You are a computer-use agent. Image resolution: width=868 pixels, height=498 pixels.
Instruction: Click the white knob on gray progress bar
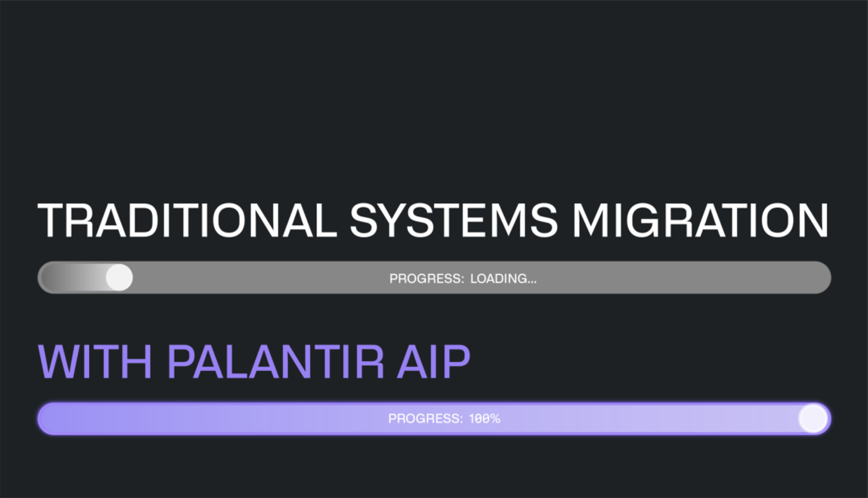tap(119, 278)
